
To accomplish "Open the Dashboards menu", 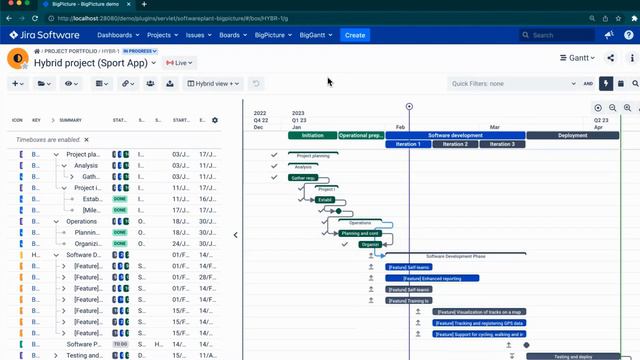I will click(x=118, y=35).
